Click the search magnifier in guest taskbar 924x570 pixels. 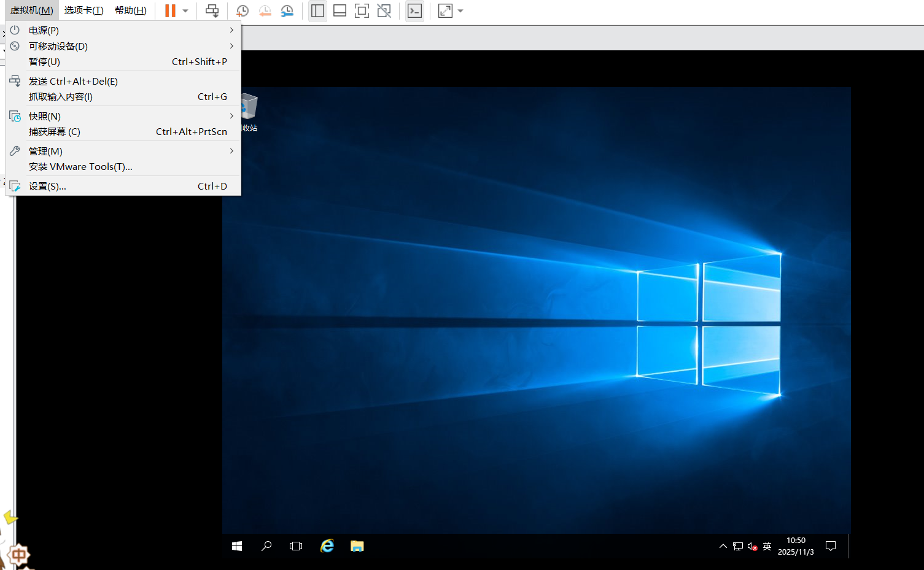[266, 546]
